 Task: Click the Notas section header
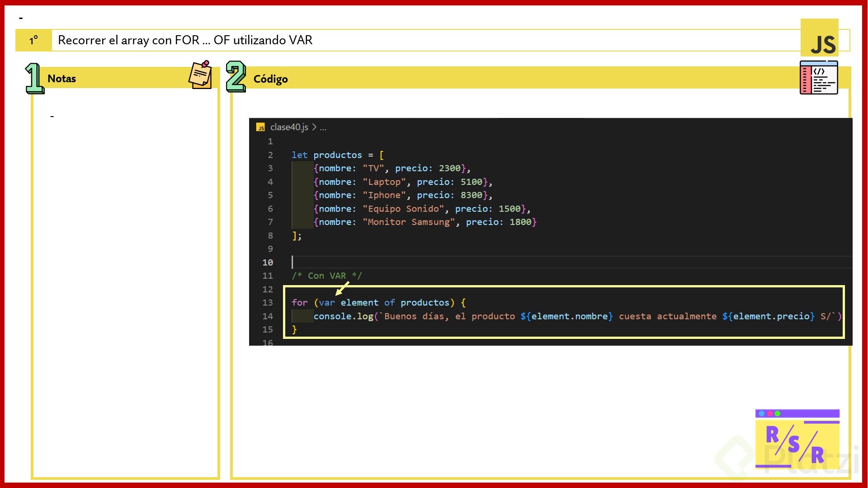(62, 79)
